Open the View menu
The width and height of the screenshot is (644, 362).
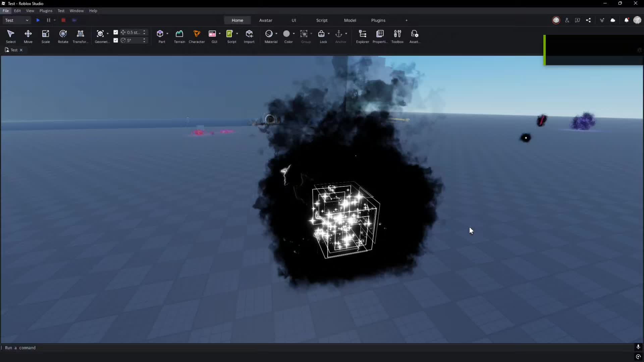pyautogui.click(x=30, y=11)
